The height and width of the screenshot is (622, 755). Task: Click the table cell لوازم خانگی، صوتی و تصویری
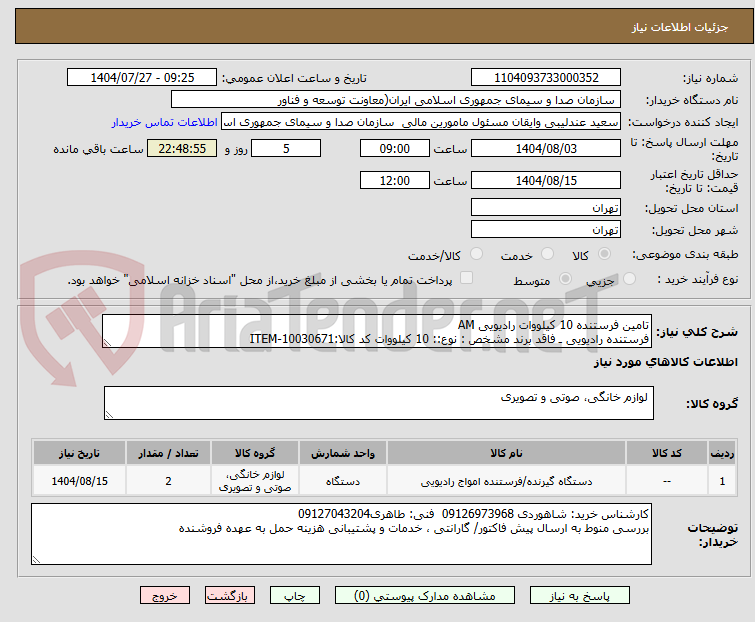255,481
